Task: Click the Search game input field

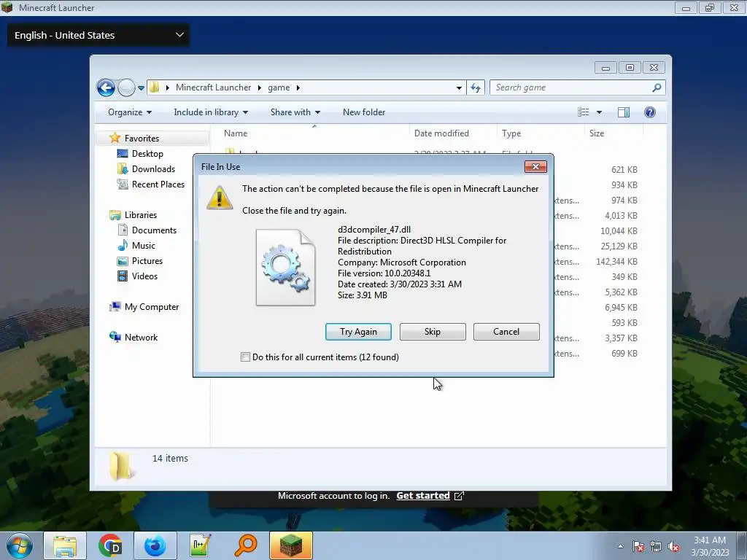Action: 572,87
